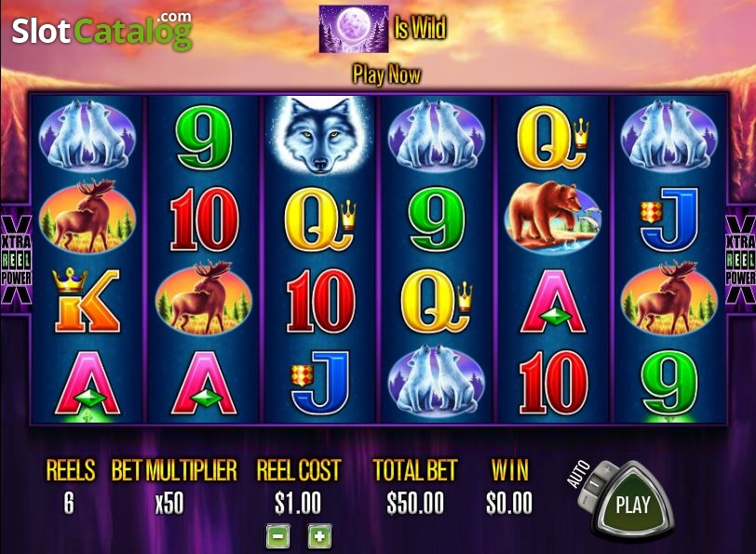The width and height of the screenshot is (756, 554).
Task: Open the SlotCatalog.com logo
Action: (x=101, y=30)
